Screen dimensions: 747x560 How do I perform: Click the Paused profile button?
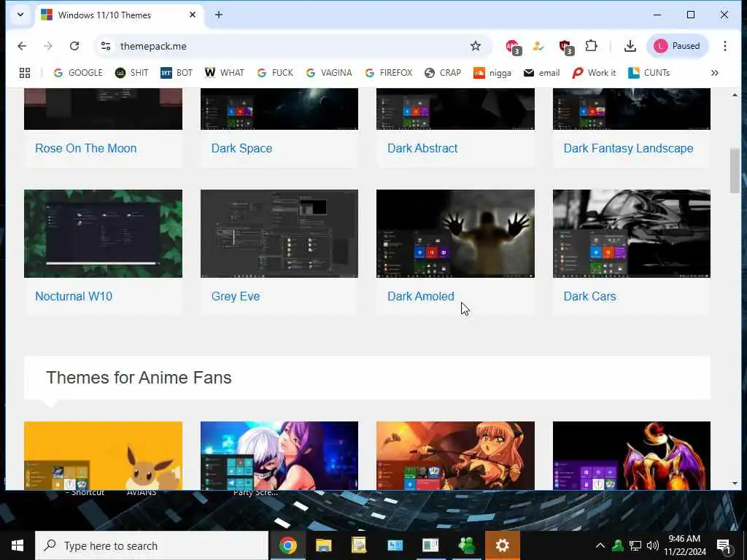click(678, 46)
